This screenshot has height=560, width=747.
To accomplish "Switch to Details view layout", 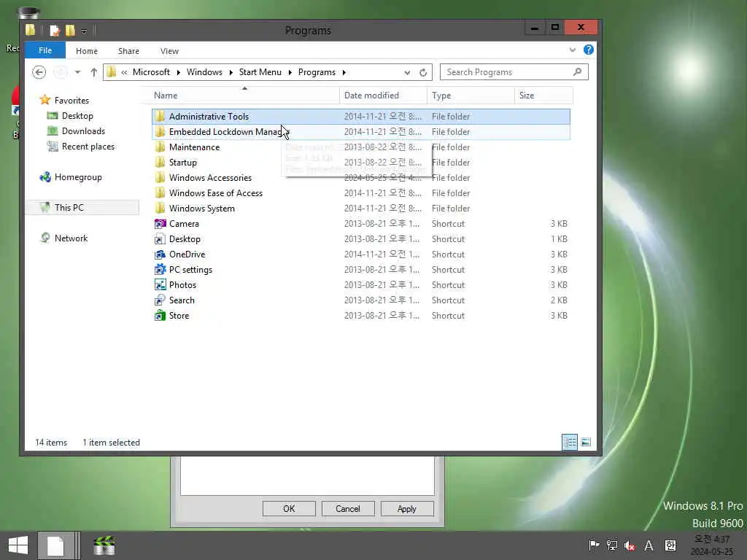I will click(570, 442).
